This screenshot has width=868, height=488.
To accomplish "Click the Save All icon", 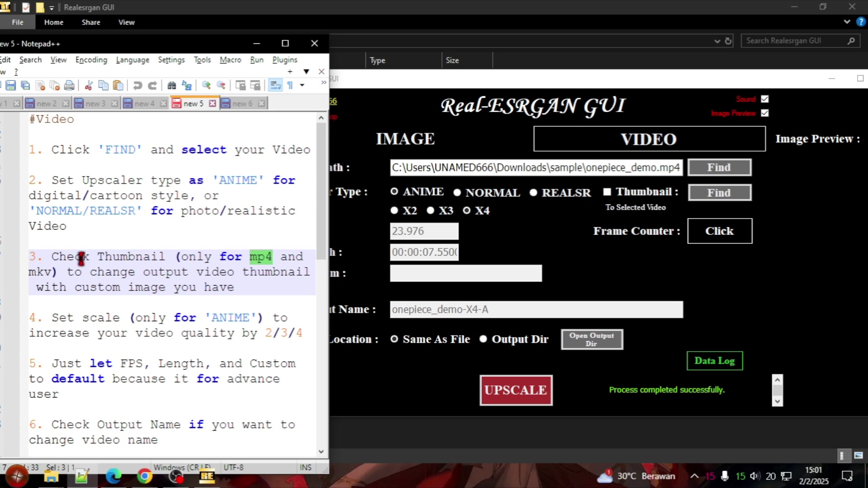I will point(25,85).
